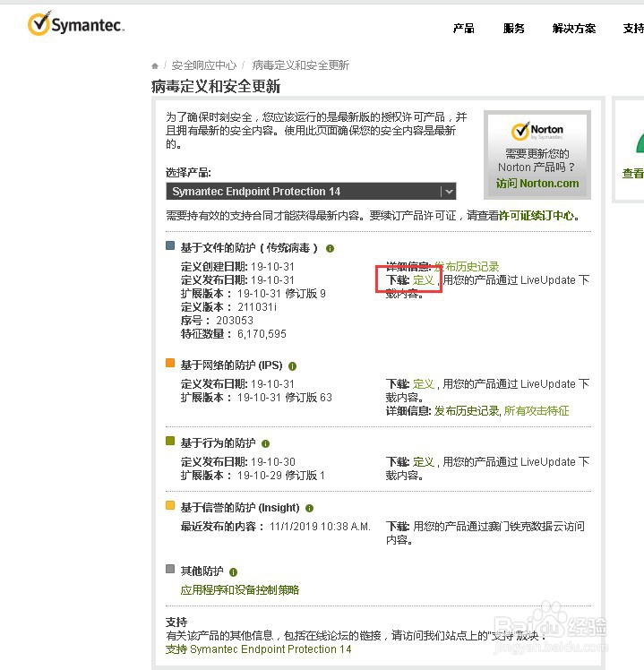Open 发布历史记录 link under file-based protection
Image resolution: width=644 pixels, height=670 pixels.
pos(467,267)
